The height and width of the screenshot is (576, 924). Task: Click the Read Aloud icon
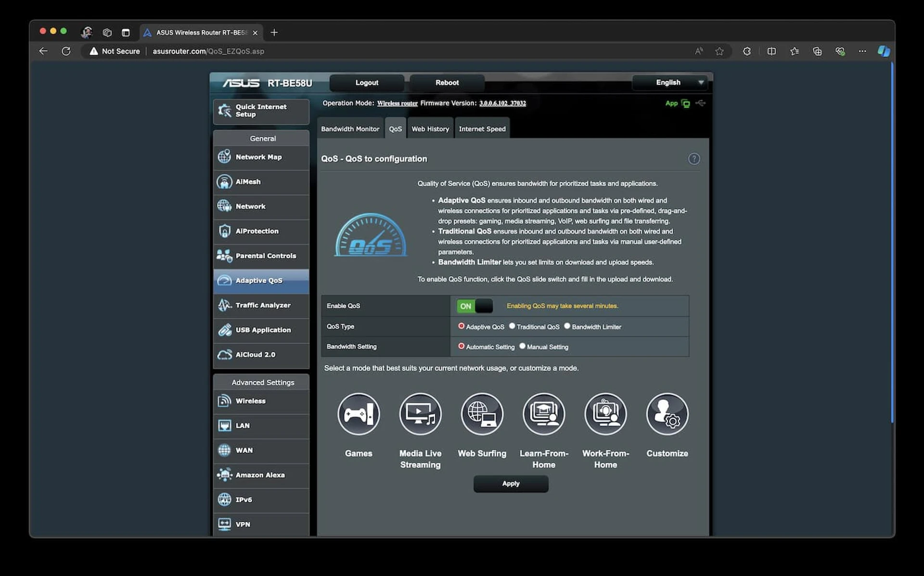(x=699, y=51)
